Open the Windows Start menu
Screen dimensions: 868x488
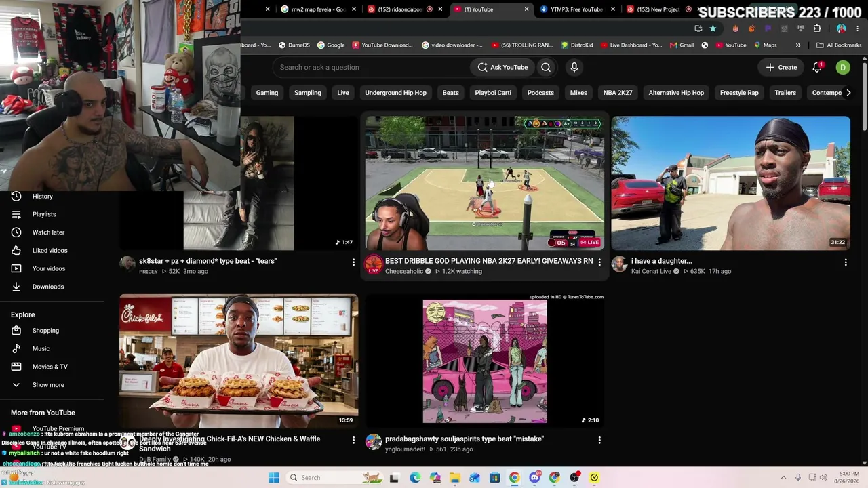[274, 478]
